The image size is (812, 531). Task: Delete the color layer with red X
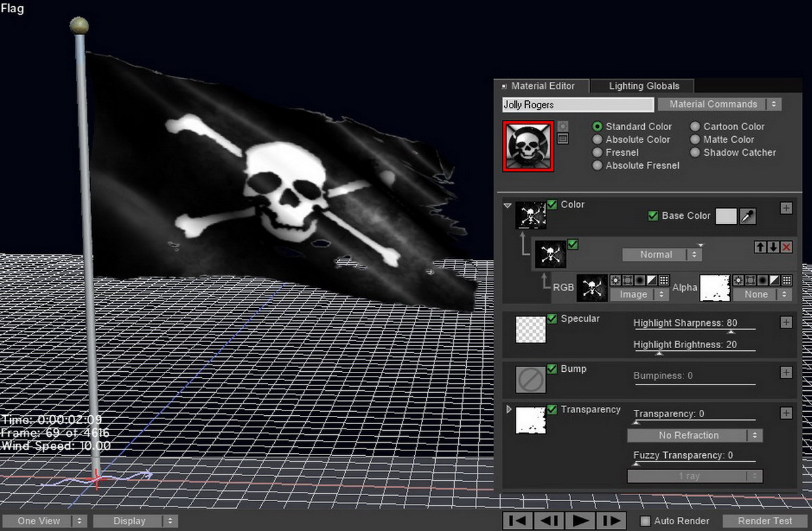point(786,248)
